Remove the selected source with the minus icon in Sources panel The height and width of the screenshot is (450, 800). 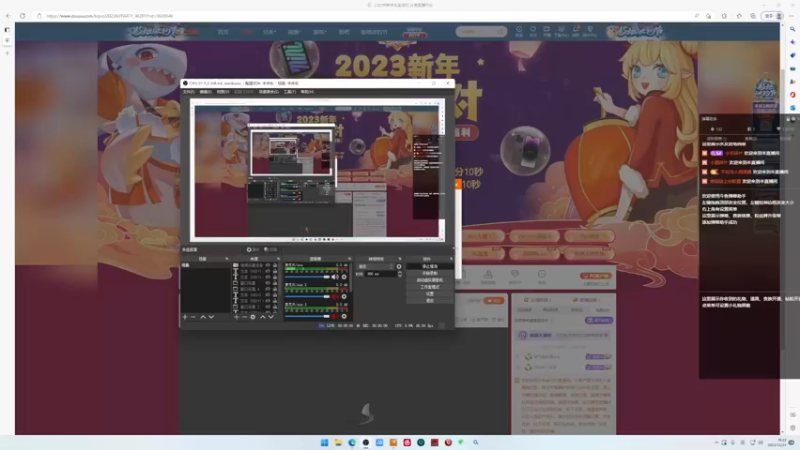(x=244, y=317)
